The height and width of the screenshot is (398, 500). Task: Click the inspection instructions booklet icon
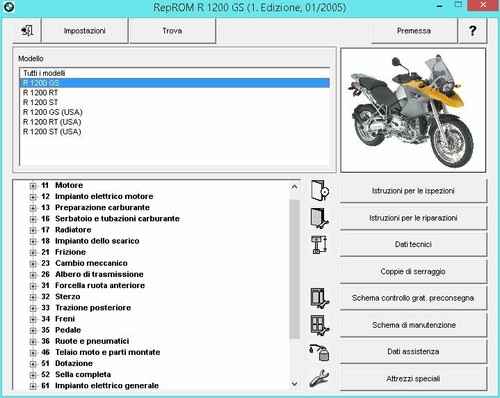(320, 191)
